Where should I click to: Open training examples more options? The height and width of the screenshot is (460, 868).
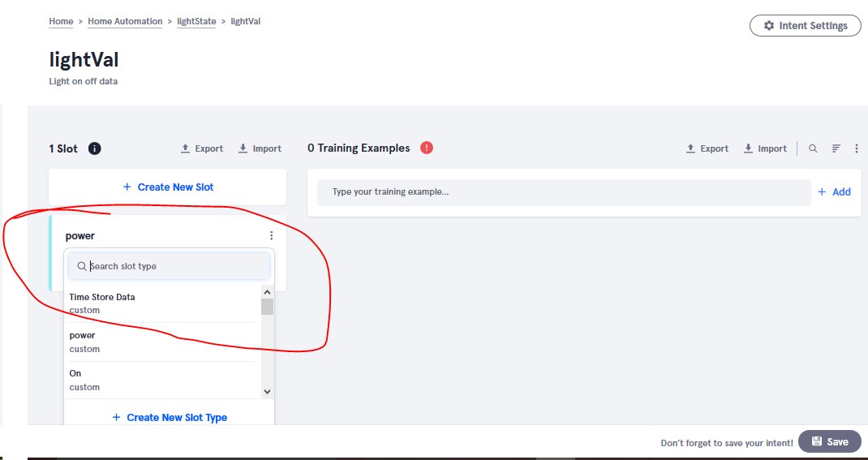tap(857, 148)
